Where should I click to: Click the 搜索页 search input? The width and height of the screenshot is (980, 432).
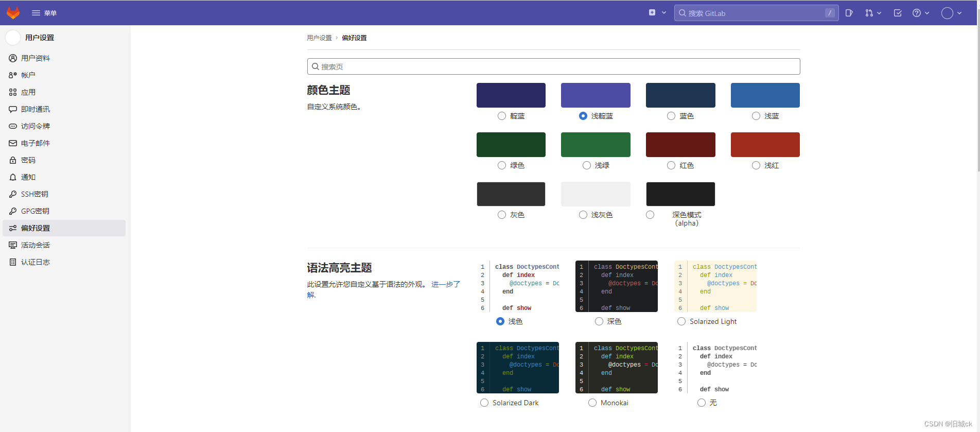click(x=553, y=66)
